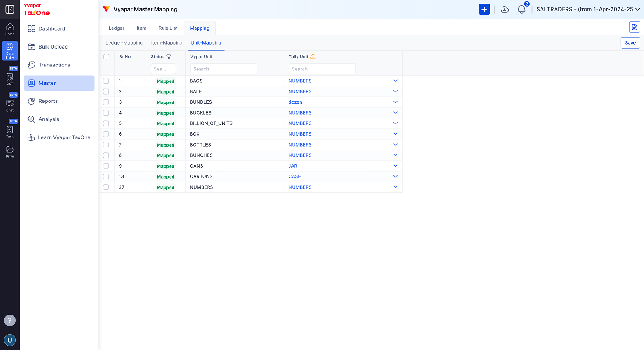Expand Tally Unit dropdown for CARTONS
Image resolution: width=644 pixels, height=350 pixels.
tap(395, 176)
